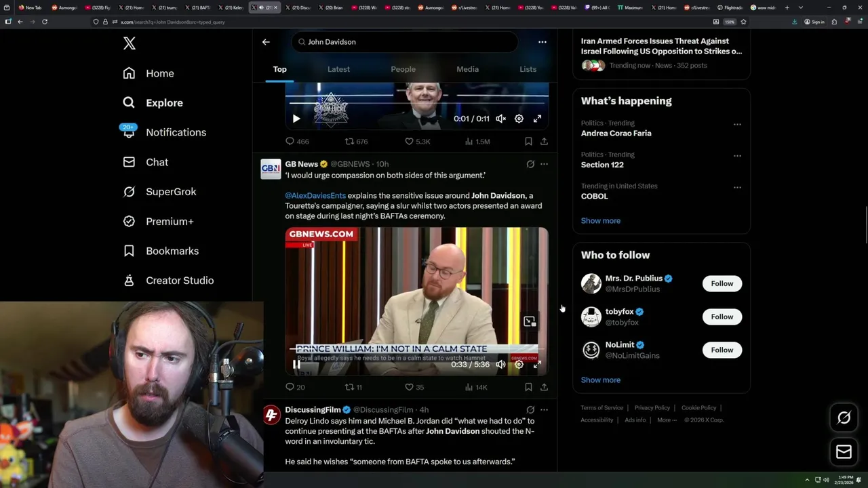Open SuperGrok in the sidebar

tap(159, 192)
